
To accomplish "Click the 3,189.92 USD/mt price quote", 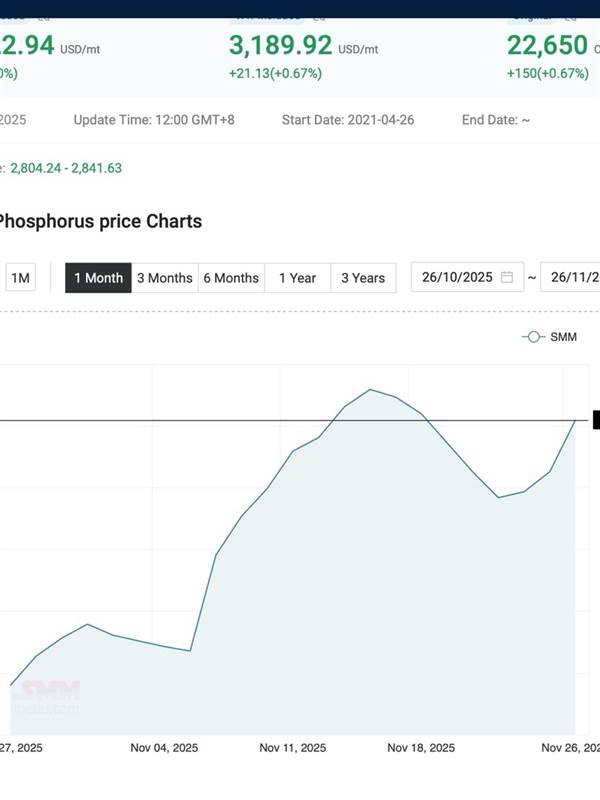I will (280, 46).
